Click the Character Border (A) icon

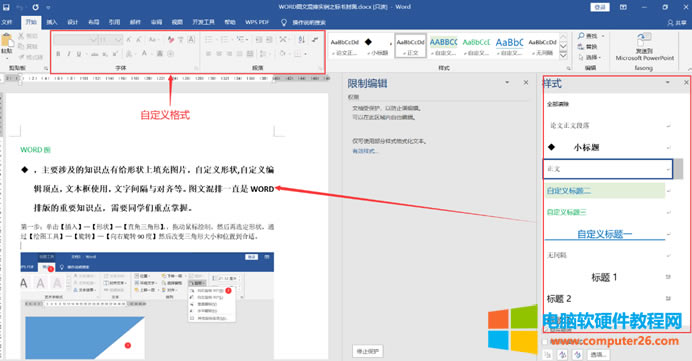tap(191, 40)
